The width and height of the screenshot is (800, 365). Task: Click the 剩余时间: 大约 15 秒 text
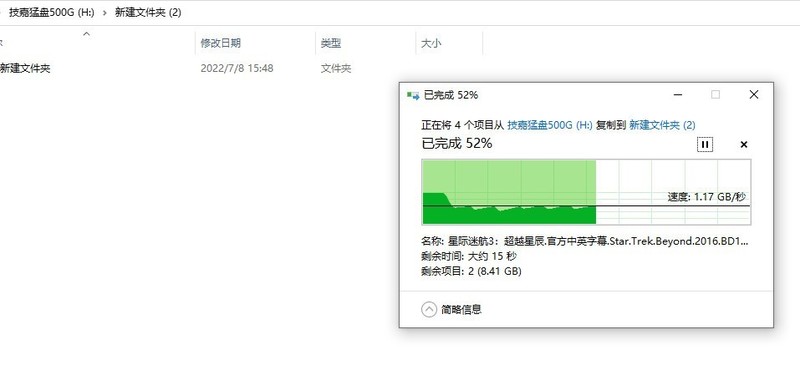[469, 256]
